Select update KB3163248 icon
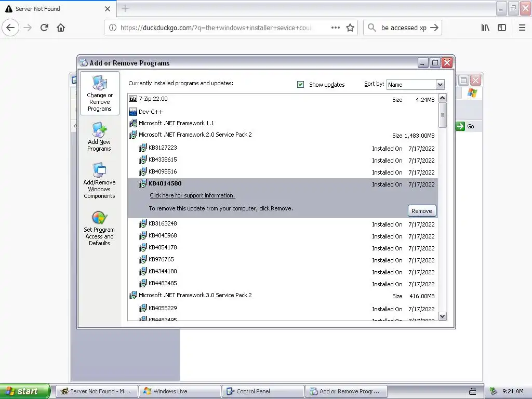This screenshot has height=399, width=532. point(143,223)
